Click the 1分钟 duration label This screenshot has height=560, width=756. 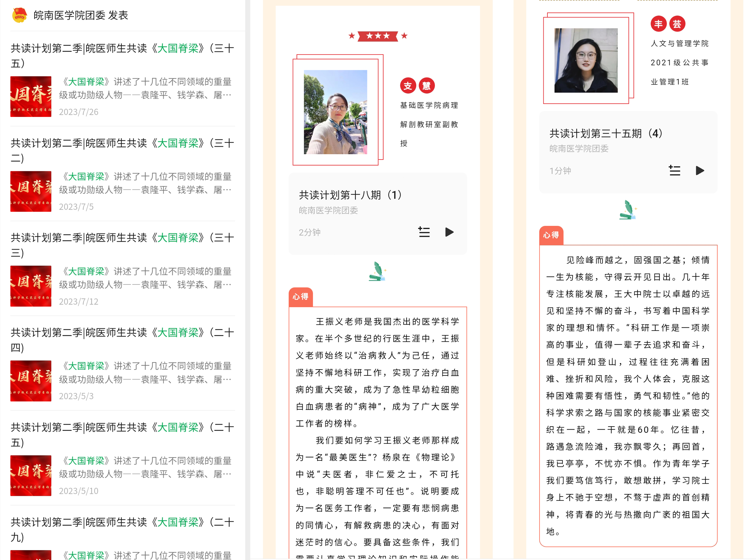tap(560, 171)
